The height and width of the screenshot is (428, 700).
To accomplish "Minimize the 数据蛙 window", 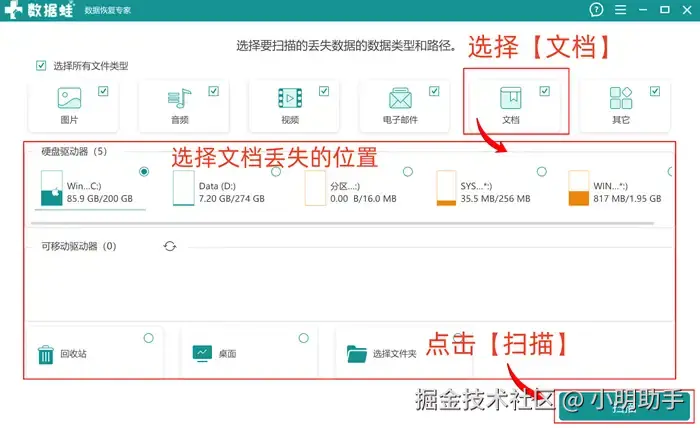I will click(x=643, y=9).
